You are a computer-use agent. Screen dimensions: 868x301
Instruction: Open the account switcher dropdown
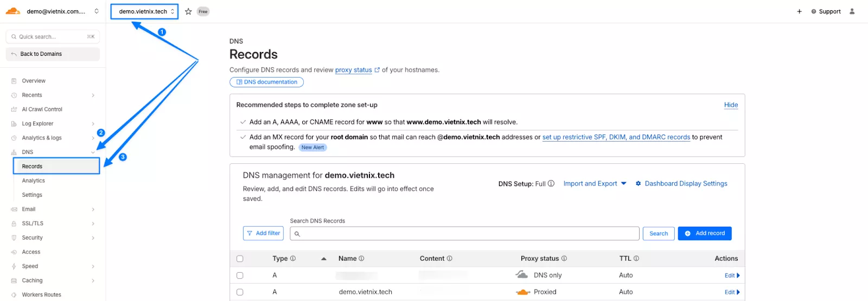pos(97,11)
